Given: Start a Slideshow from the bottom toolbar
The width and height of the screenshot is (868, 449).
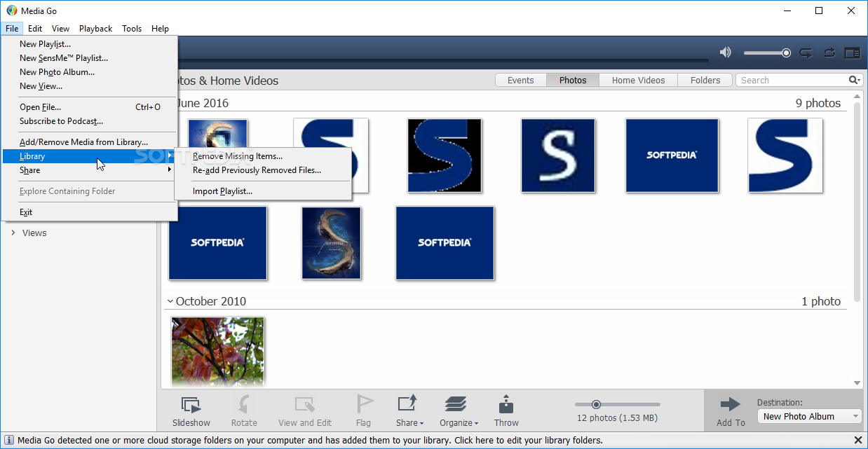Looking at the screenshot, I should [x=191, y=410].
